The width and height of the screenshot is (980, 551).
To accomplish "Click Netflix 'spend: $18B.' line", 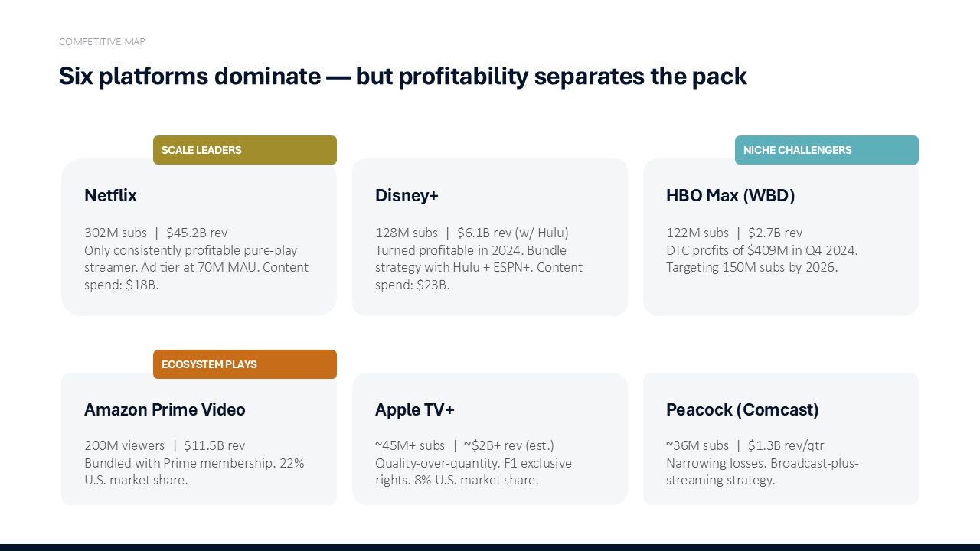I will click(x=121, y=285).
